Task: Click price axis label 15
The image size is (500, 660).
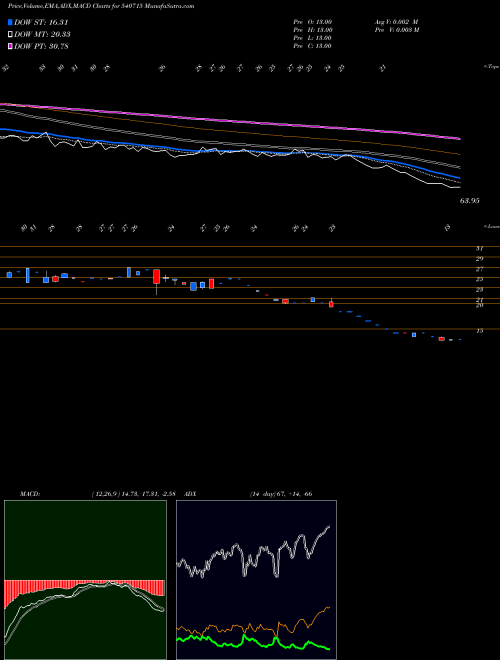Action: [x=479, y=331]
